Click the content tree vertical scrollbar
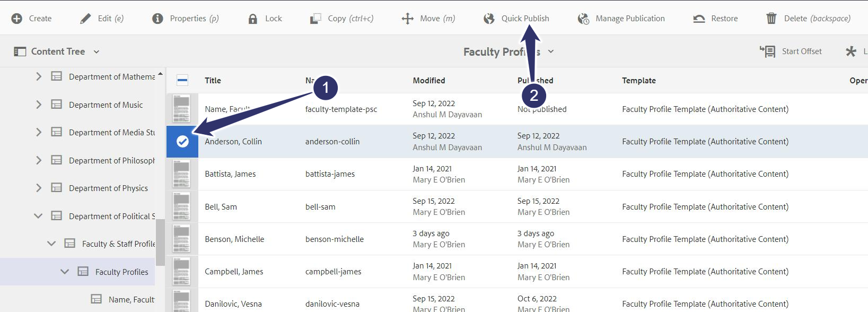 click(160, 241)
